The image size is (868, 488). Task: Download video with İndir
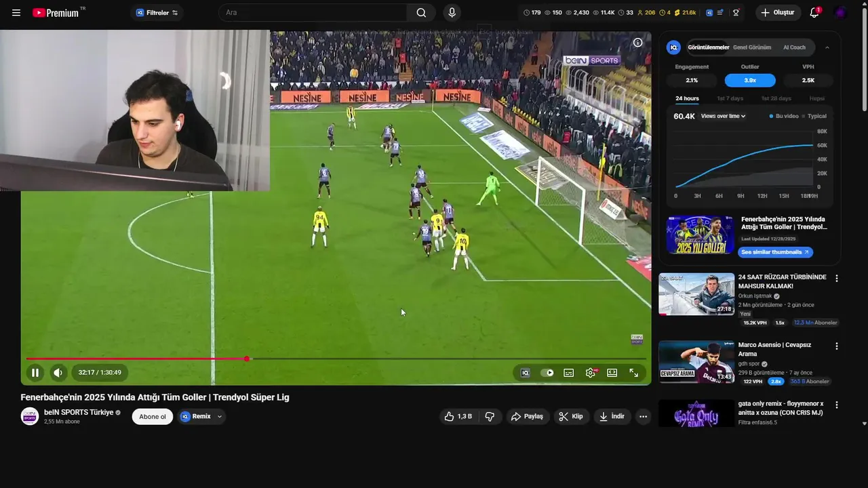(612, 416)
